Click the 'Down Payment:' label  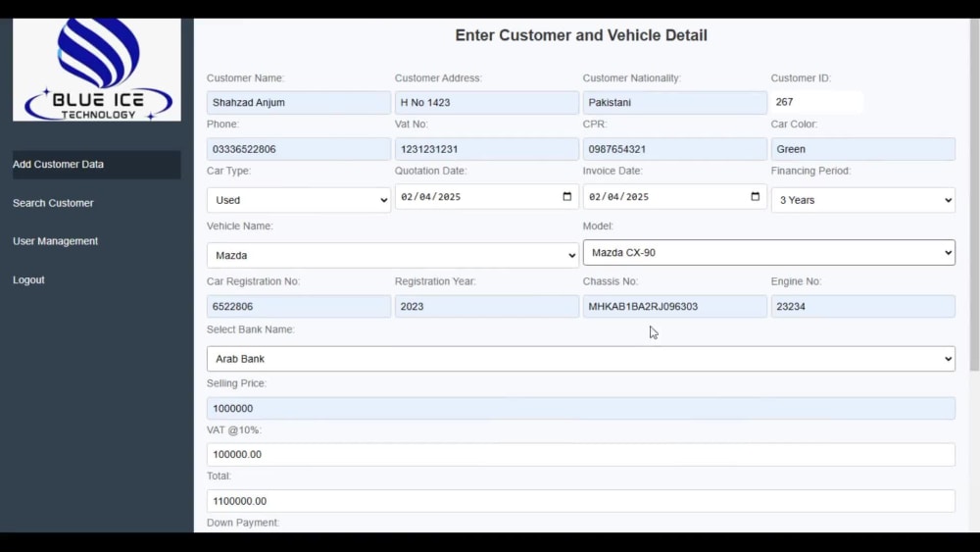[x=243, y=523]
